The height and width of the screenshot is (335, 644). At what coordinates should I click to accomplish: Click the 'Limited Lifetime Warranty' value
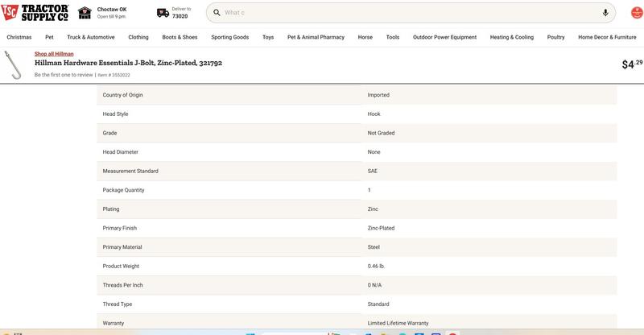398,324
